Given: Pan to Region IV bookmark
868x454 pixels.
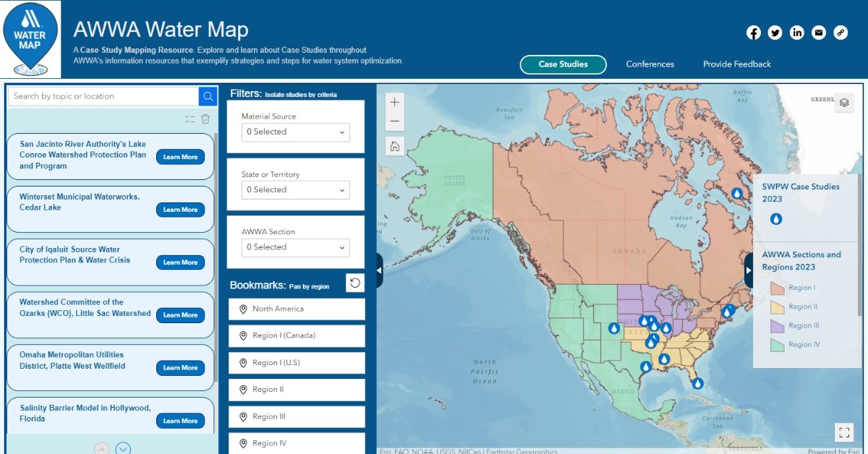Looking at the screenshot, I should (x=297, y=443).
